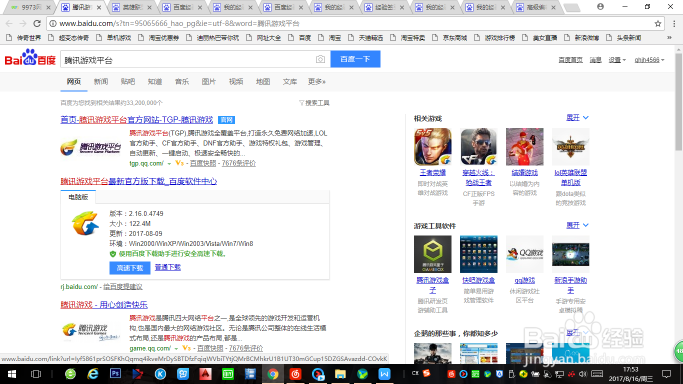Open the 王者荣耀 game thumbnail

(433, 147)
